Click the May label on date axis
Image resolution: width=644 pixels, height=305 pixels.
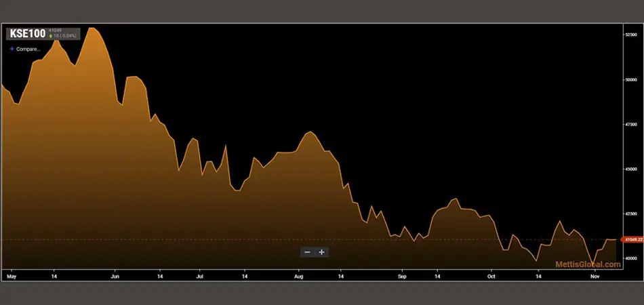click(11, 277)
